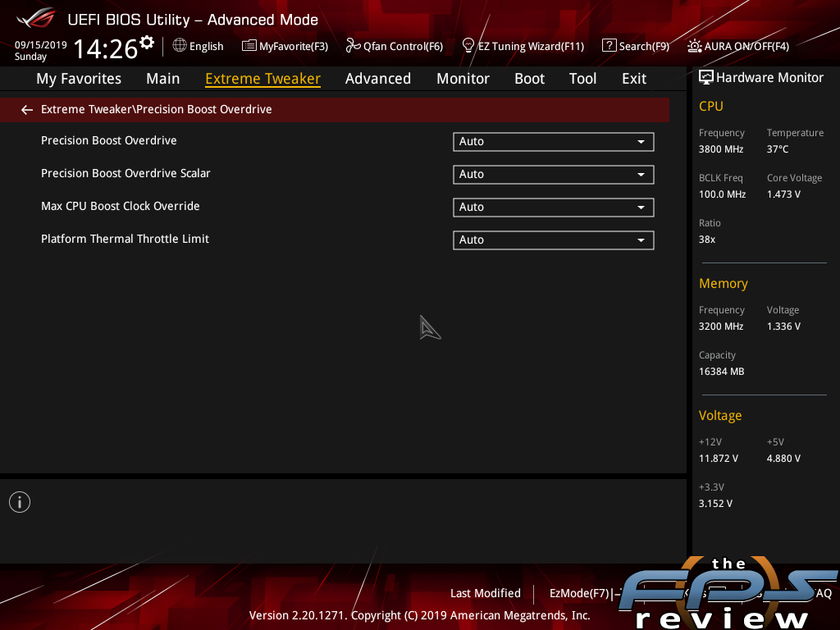Click the CPU section heading
840x630 pixels.
[711, 106]
